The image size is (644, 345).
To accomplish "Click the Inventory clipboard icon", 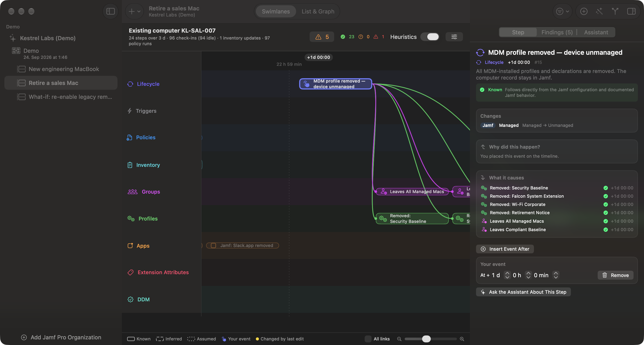I will tap(130, 165).
